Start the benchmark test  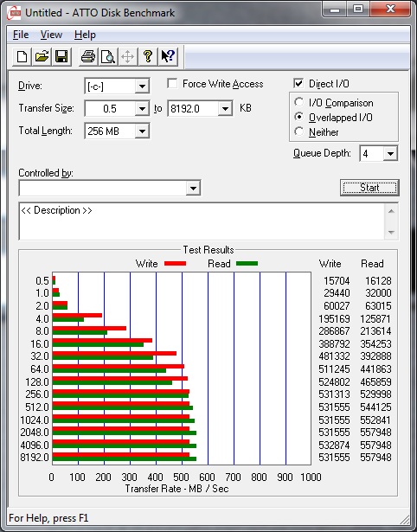[x=369, y=188]
